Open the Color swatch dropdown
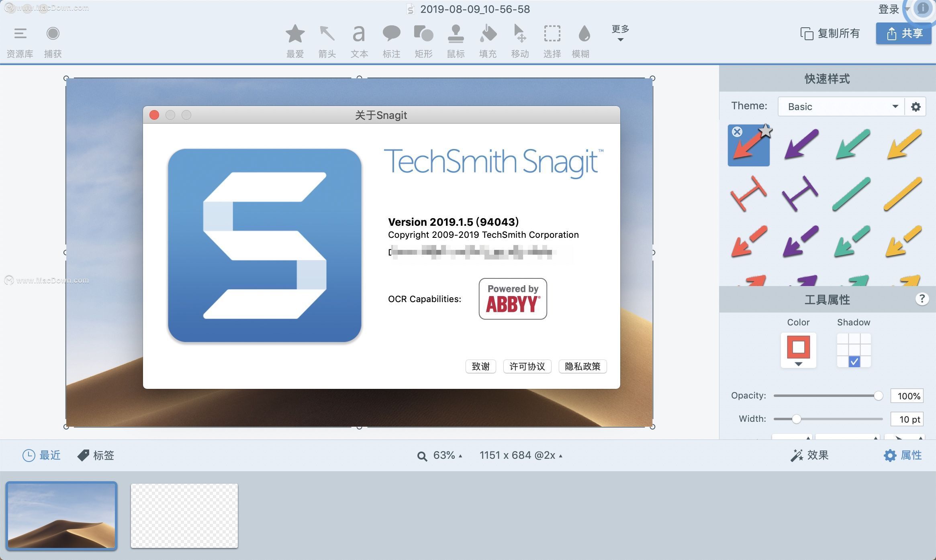 coord(798,350)
